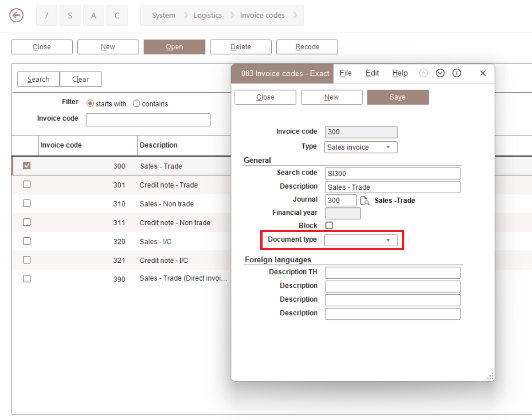
Task: Click the Recode button
Action: (x=307, y=47)
